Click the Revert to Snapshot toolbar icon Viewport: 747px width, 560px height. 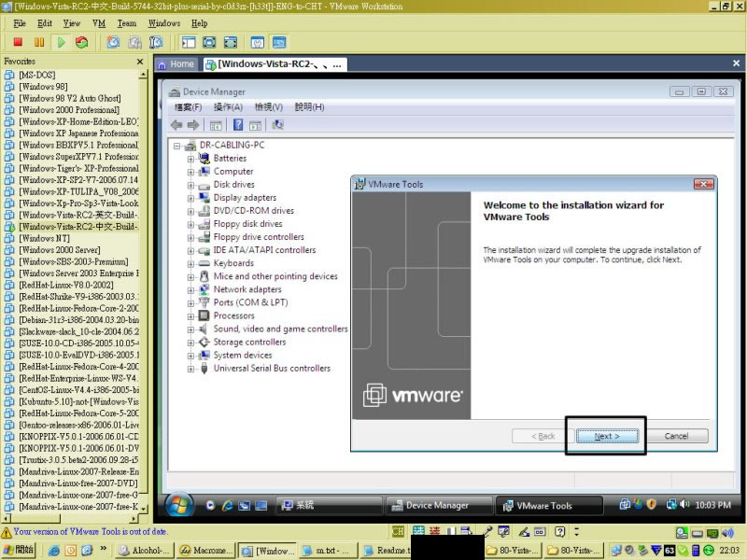[x=134, y=42]
